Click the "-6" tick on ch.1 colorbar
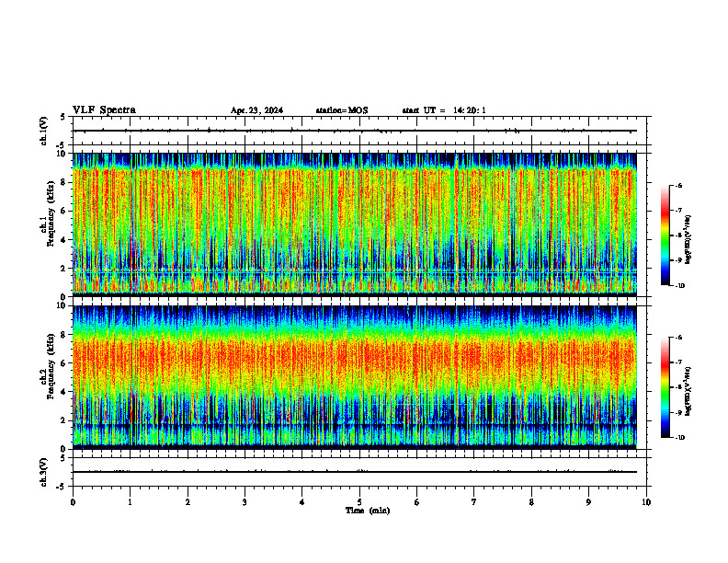The height and width of the screenshot is (563, 728). coord(678,185)
